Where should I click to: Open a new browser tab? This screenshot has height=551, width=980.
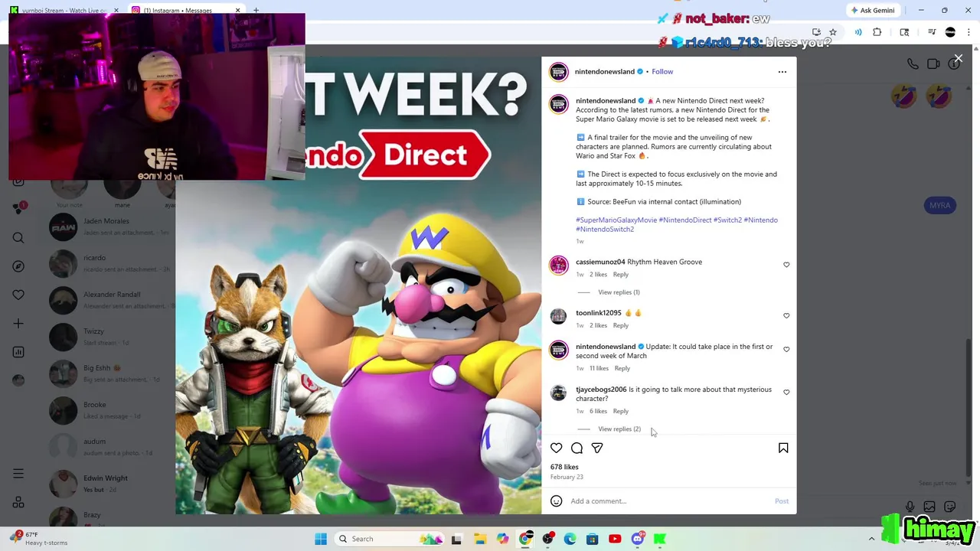click(x=256, y=10)
